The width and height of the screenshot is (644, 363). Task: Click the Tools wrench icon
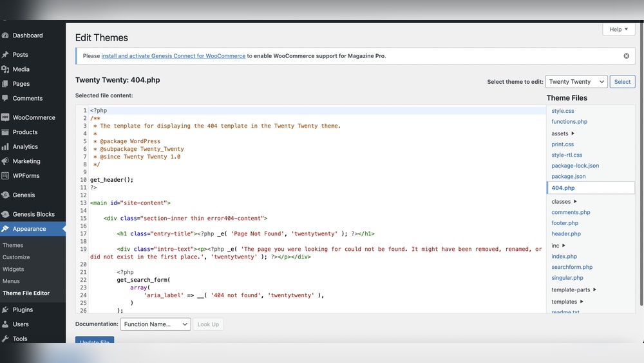[x=5, y=338]
